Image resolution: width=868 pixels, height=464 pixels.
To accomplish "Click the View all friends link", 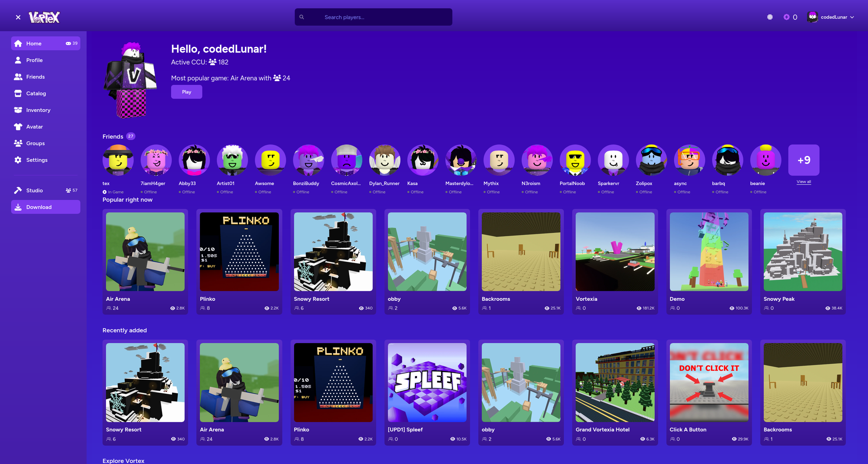I will pyautogui.click(x=804, y=182).
